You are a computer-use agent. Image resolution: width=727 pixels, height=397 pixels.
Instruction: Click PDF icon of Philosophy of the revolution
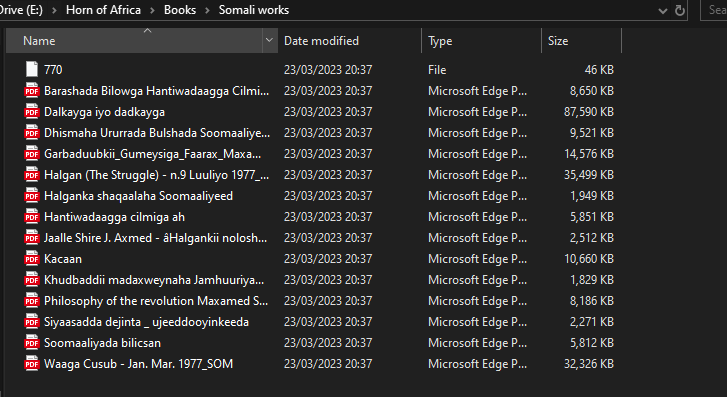(x=32, y=301)
